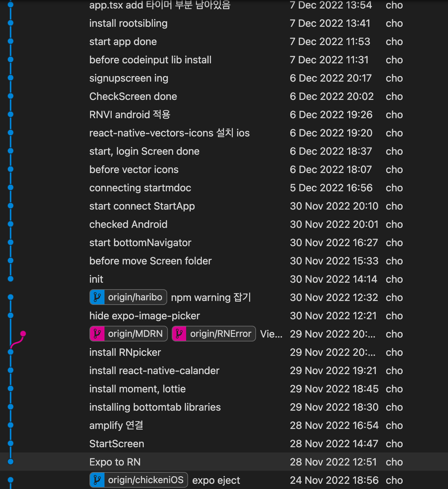Select the origin/chickeniOS branch label
Image resolution: width=448 pixels, height=489 pixels.
coord(139,480)
